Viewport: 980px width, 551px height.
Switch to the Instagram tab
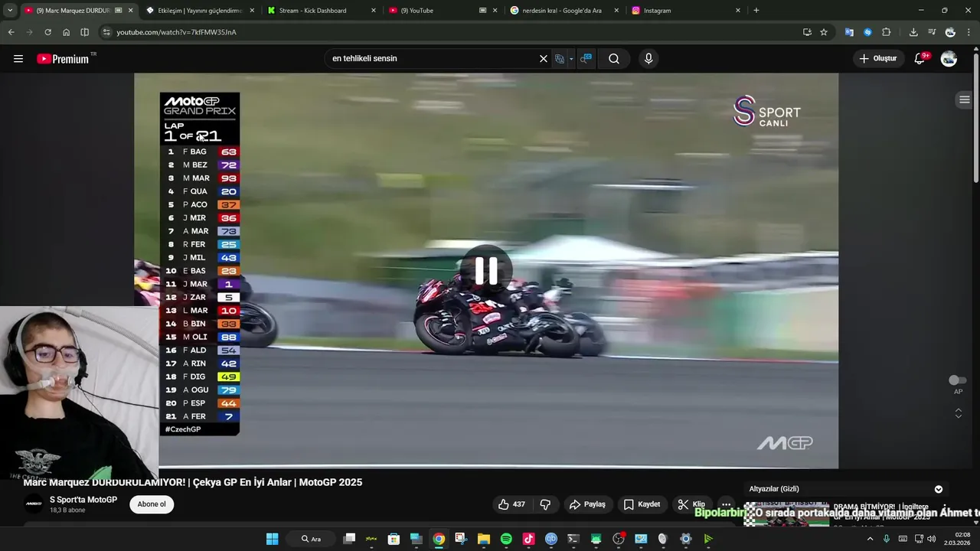click(685, 11)
